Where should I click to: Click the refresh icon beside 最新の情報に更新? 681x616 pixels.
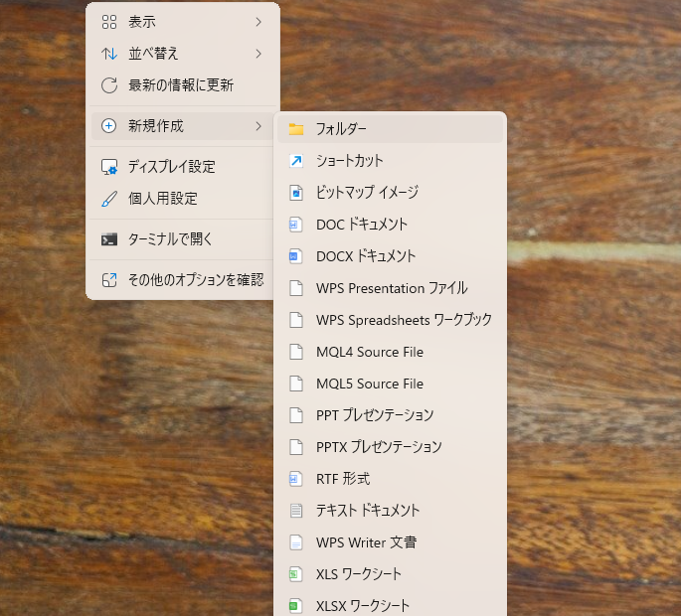click(x=109, y=85)
